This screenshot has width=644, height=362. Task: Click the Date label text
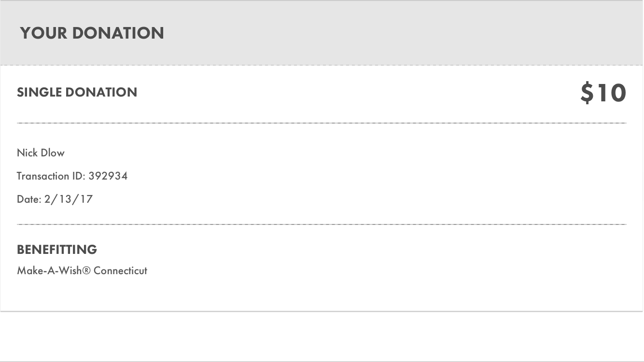pyautogui.click(x=29, y=199)
